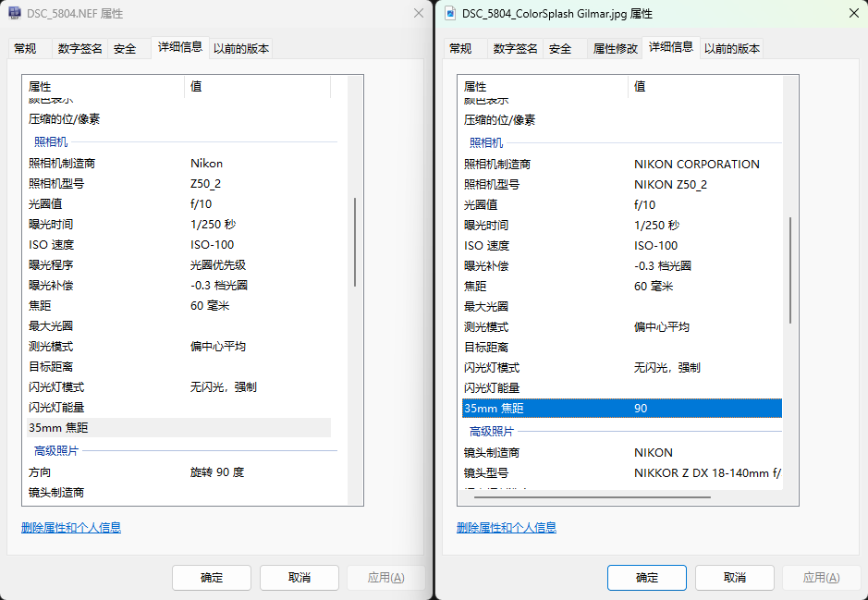The height and width of the screenshot is (600, 868).
Task: Click vertical scrollbar thumb in JPG details list
Action: coord(790,271)
